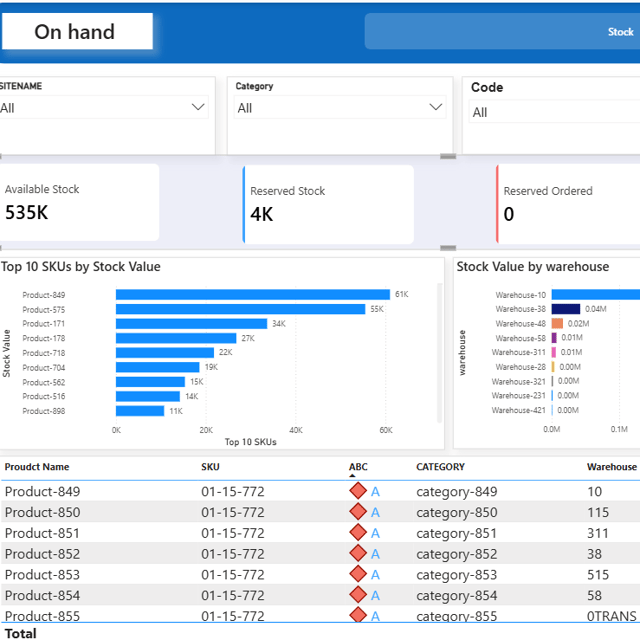Click category-854 cell
The image size is (640, 640).
tap(457, 596)
